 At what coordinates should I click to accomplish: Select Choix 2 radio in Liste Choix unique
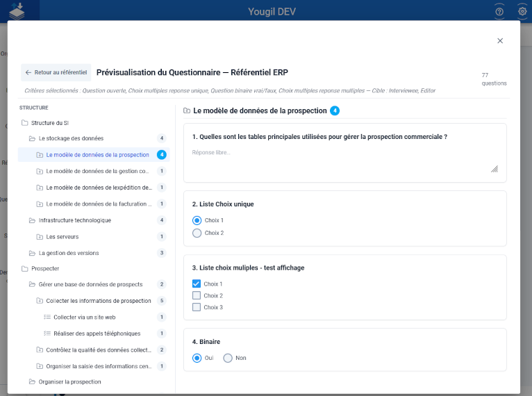[197, 233]
